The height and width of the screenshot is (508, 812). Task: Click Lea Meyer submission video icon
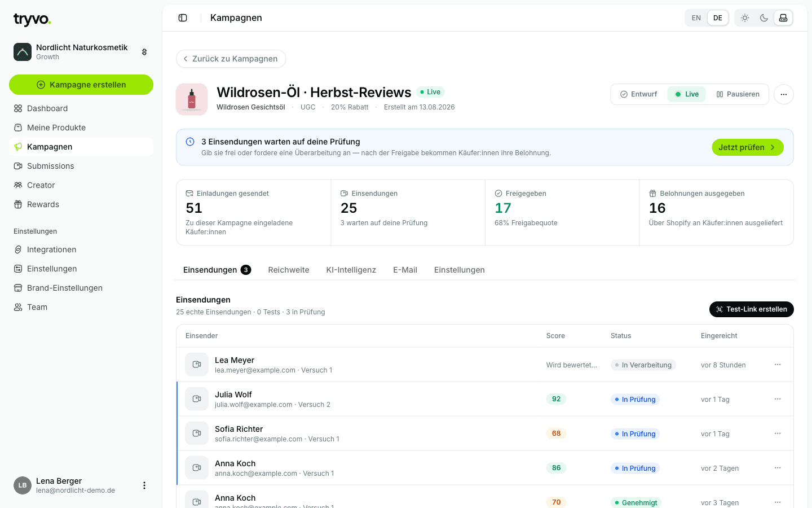coord(197,365)
